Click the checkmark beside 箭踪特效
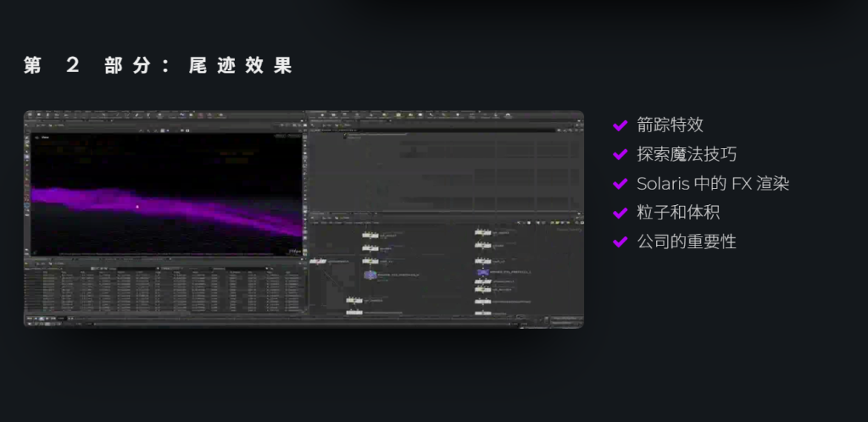Image resolution: width=868 pixels, height=422 pixels. (x=620, y=126)
